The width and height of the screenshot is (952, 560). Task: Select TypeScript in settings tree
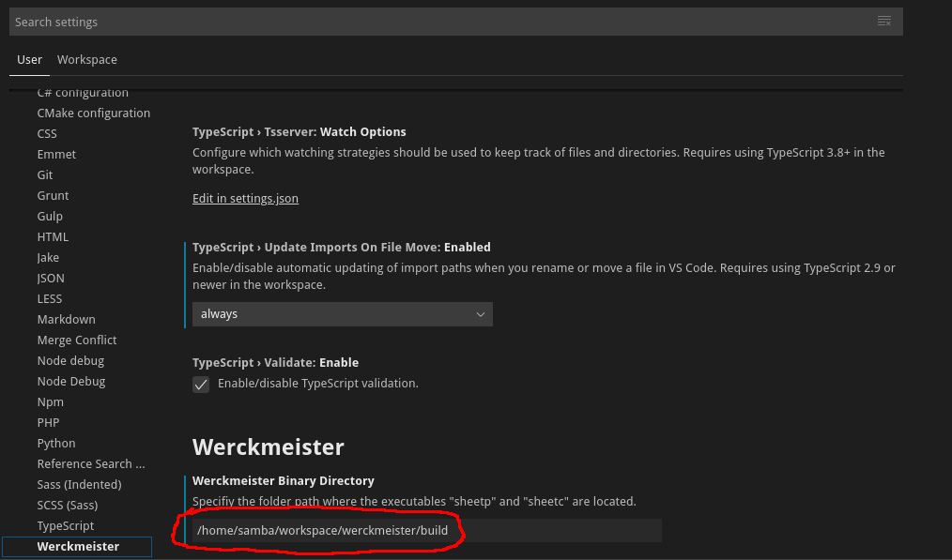point(66,525)
